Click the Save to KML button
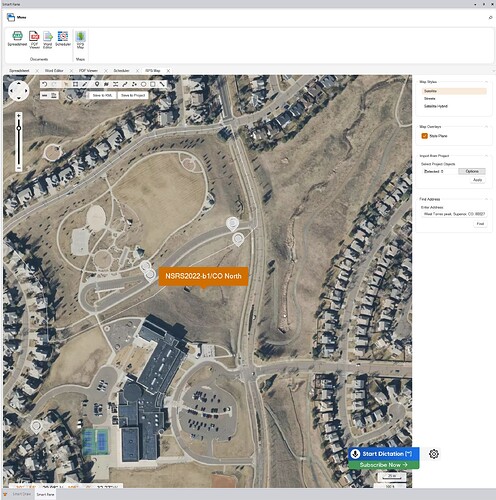This screenshot has height=500, width=496. click(102, 95)
